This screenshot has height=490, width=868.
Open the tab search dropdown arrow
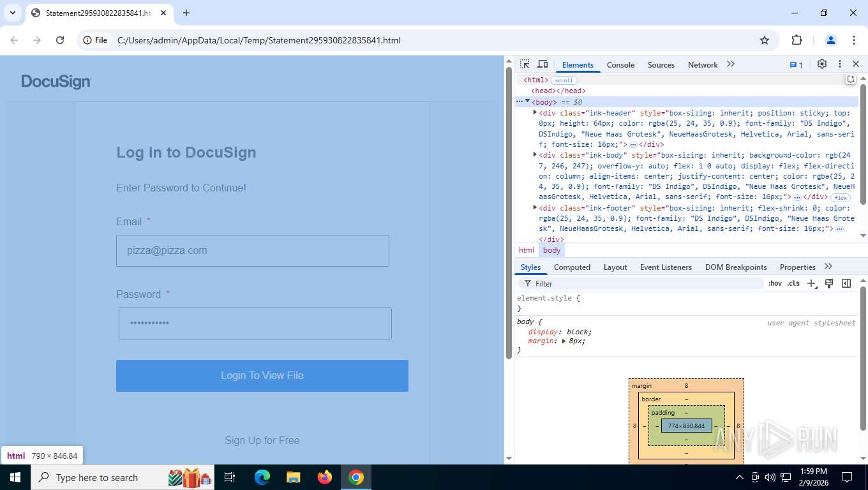12,13
